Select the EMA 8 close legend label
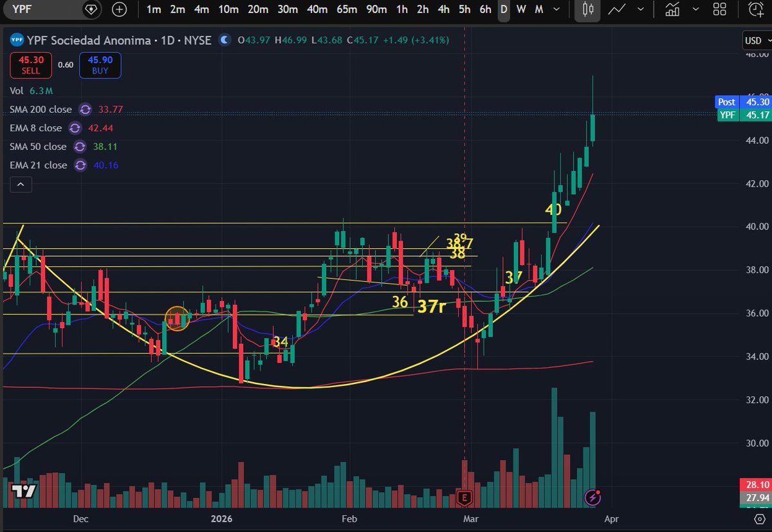The image size is (772, 532). click(x=36, y=128)
